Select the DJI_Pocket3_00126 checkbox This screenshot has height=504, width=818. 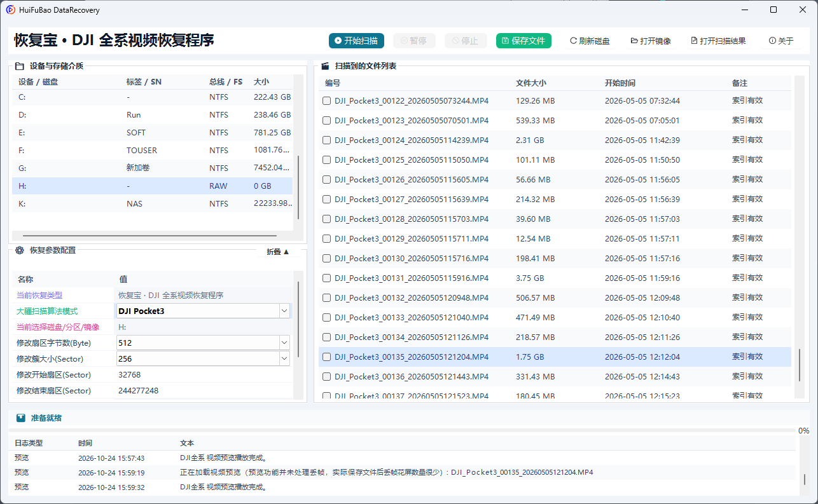click(x=326, y=179)
